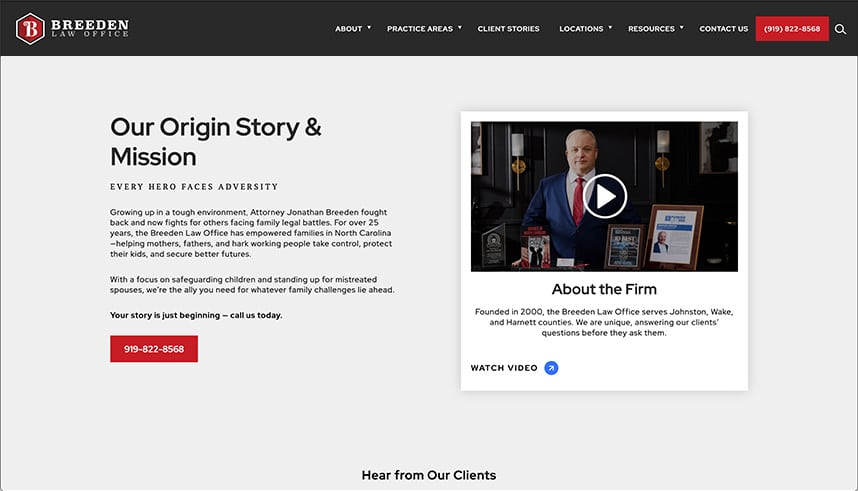This screenshot has height=491, width=858.
Task: Click the (919) 822-8568 header button
Action: [x=792, y=28]
